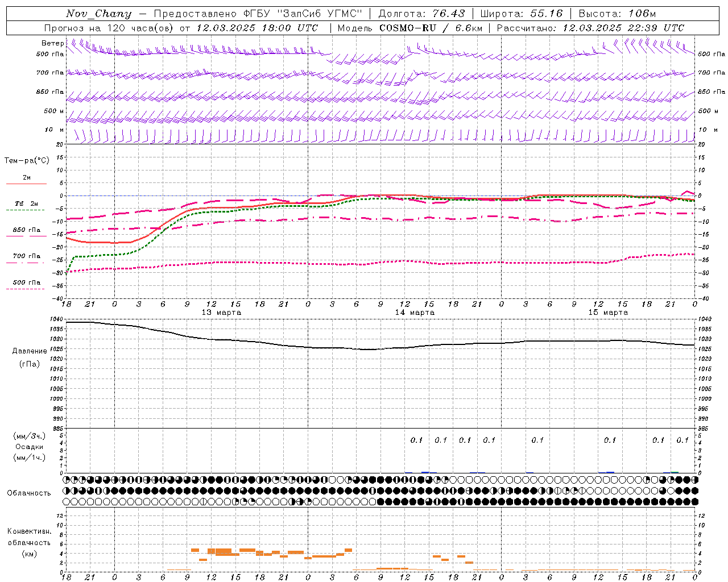The width and height of the screenshot is (728, 582).
Task: Click the Nov_Chany station title
Action: (x=98, y=14)
